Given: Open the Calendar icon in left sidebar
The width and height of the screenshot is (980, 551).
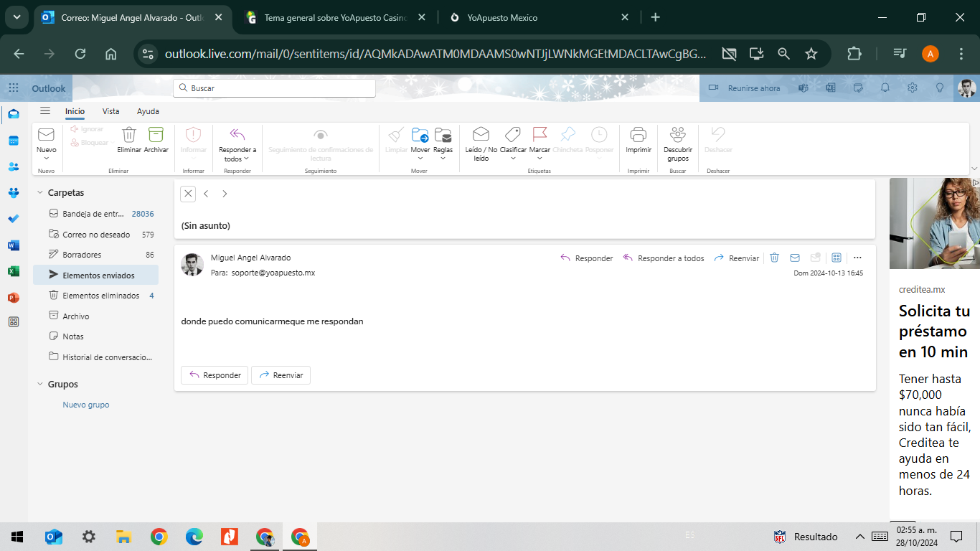Looking at the screenshot, I should (x=14, y=141).
